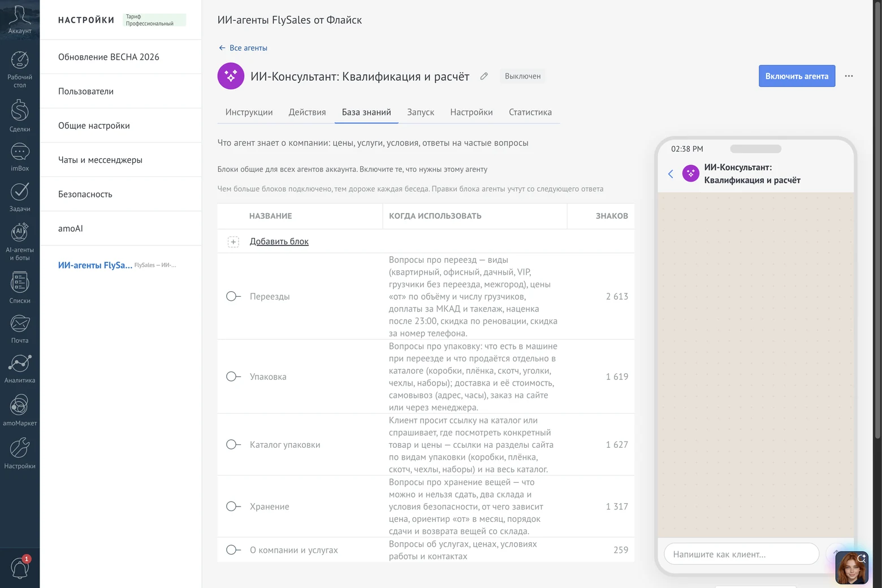Switch to Инструкции tab

coord(249,112)
